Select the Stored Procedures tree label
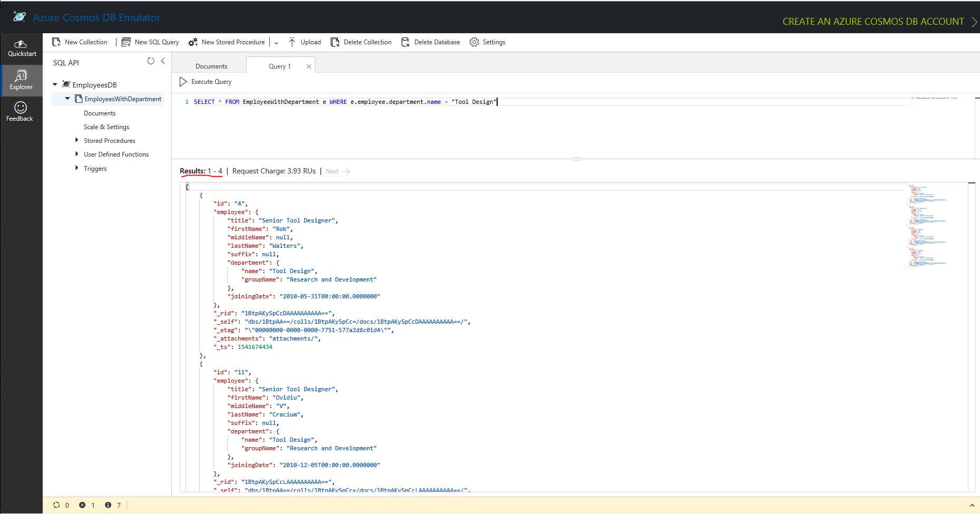The image size is (980, 514). (110, 141)
